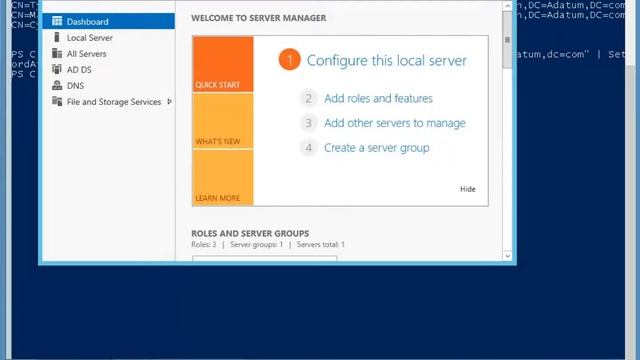Click the ROLES AND SERVER GROUPS heading
Viewport: 640px width, 360px height.
tap(250, 233)
